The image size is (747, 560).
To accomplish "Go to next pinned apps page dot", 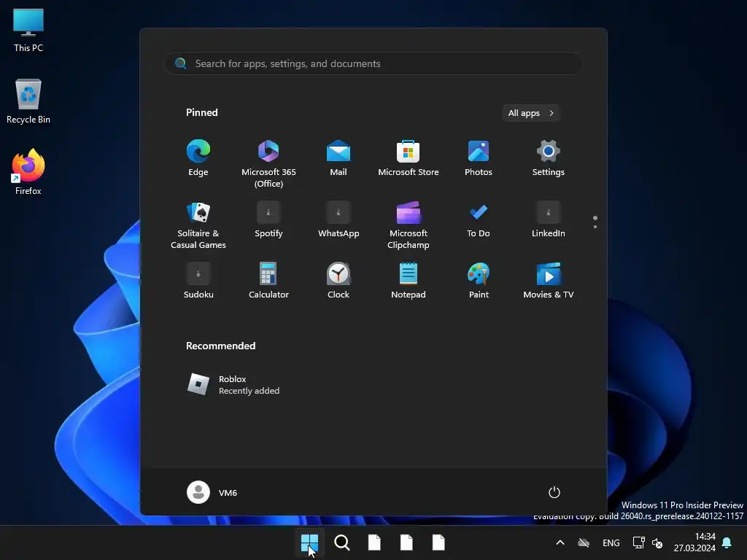I will click(595, 227).
